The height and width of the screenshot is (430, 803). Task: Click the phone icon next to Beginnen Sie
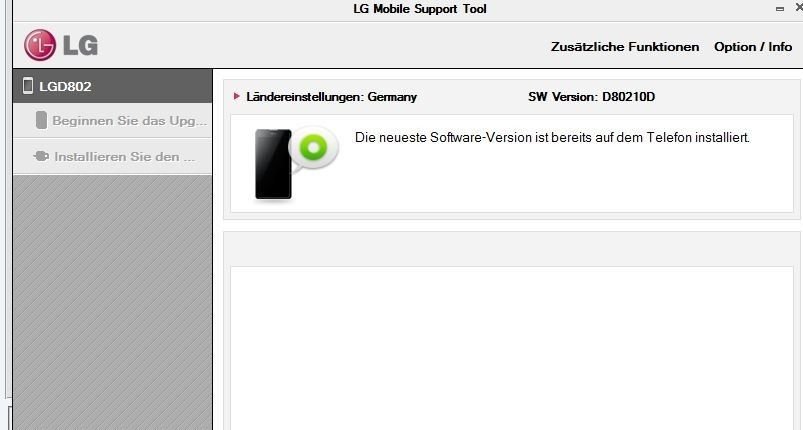(x=41, y=120)
